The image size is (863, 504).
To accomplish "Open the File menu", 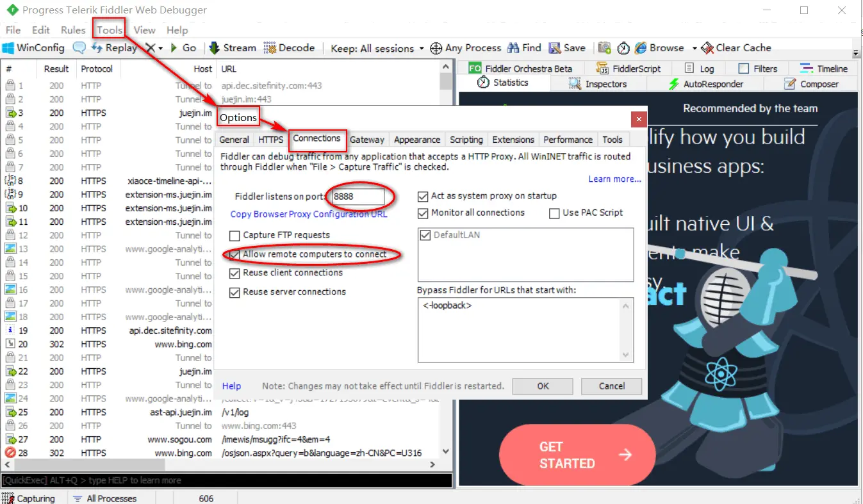I will click(x=13, y=30).
